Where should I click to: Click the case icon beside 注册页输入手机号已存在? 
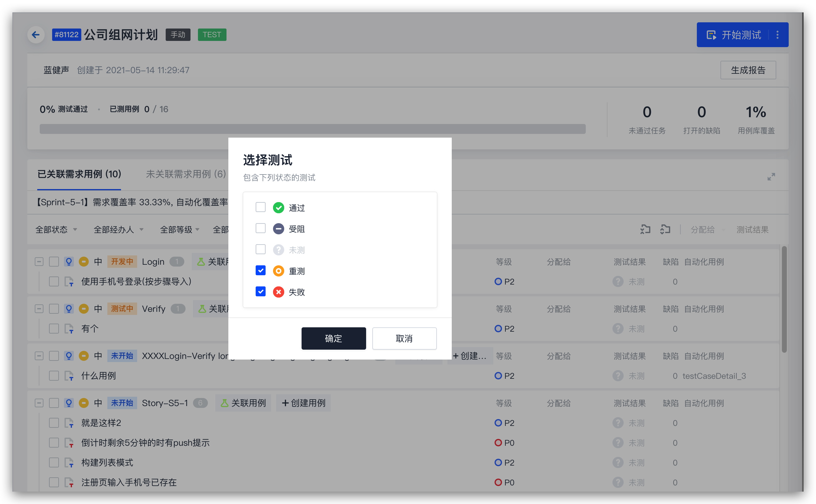click(69, 482)
